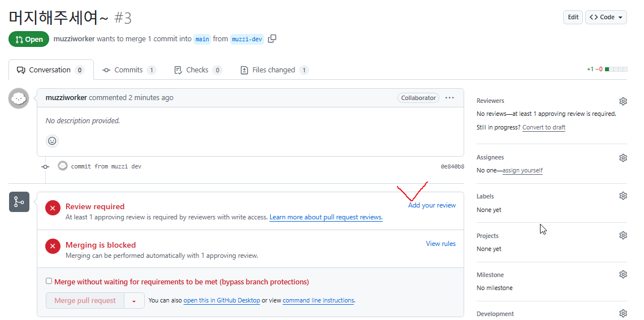Click assign yourself link
The width and height of the screenshot is (644, 320).
522,170
